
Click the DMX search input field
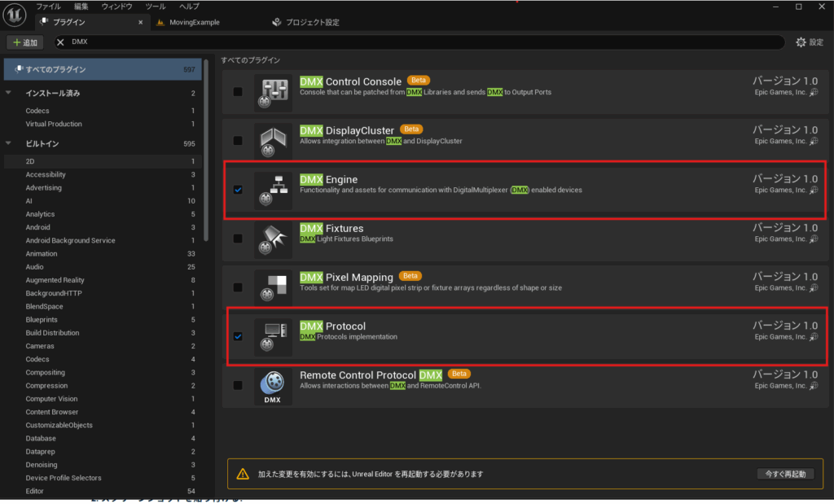click(x=419, y=42)
